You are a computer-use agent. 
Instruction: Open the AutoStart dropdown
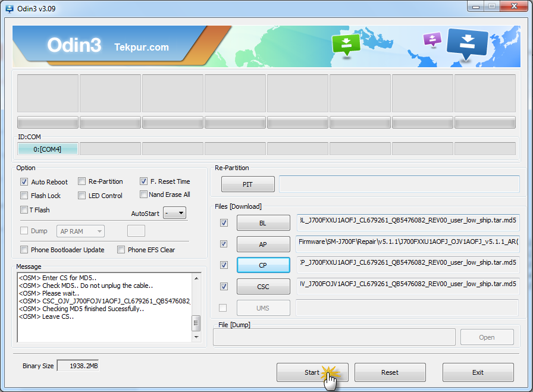[174, 213]
